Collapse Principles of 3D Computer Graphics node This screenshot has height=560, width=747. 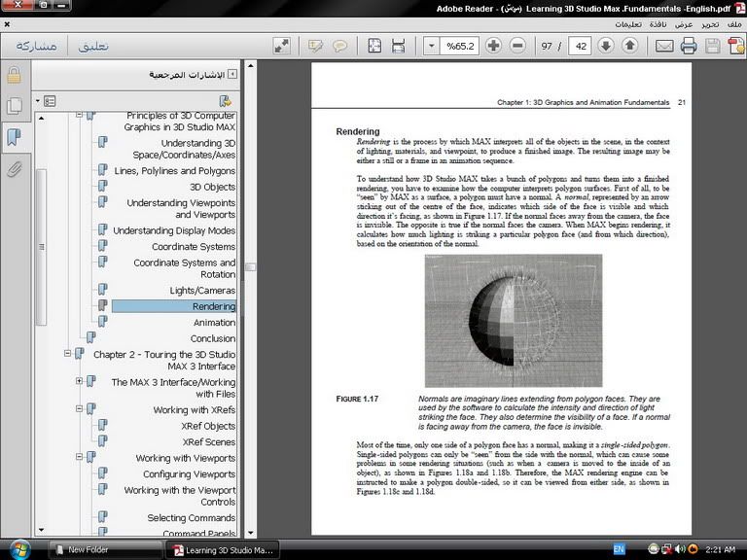coord(79,115)
